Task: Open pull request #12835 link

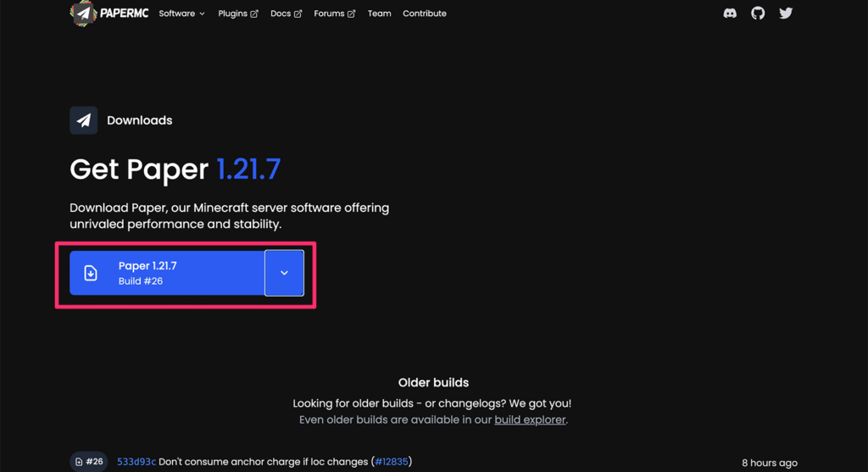Action: coord(392,462)
